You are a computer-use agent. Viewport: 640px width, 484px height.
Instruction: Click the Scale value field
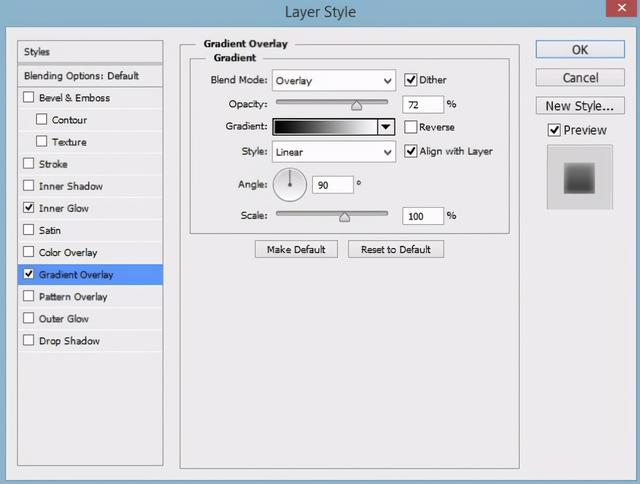pyautogui.click(x=423, y=216)
